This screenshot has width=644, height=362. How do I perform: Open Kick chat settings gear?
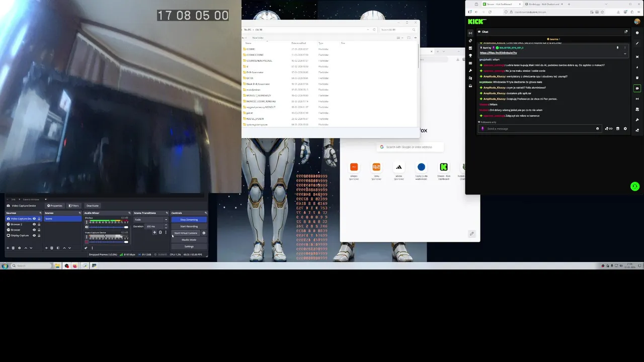click(625, 129)
